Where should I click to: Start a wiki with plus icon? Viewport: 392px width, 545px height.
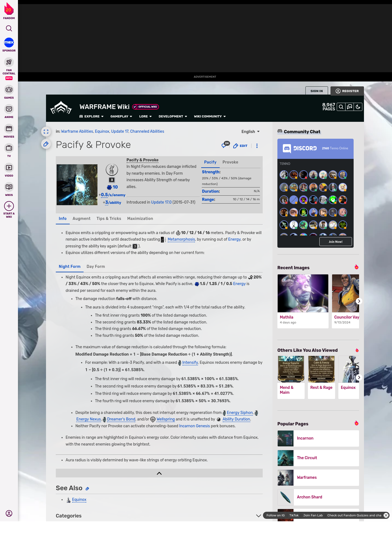tap(9, 206)
